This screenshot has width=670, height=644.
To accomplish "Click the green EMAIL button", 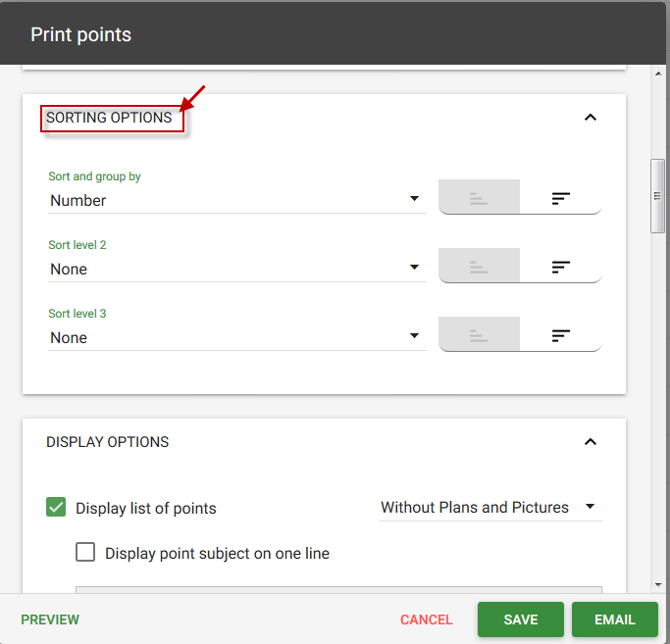I will 615,619.
